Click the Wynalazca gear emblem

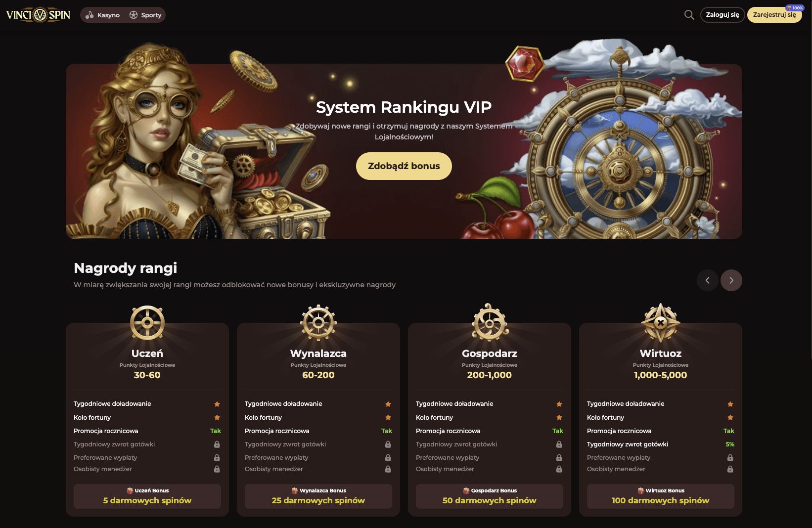[x=318, y=322]
